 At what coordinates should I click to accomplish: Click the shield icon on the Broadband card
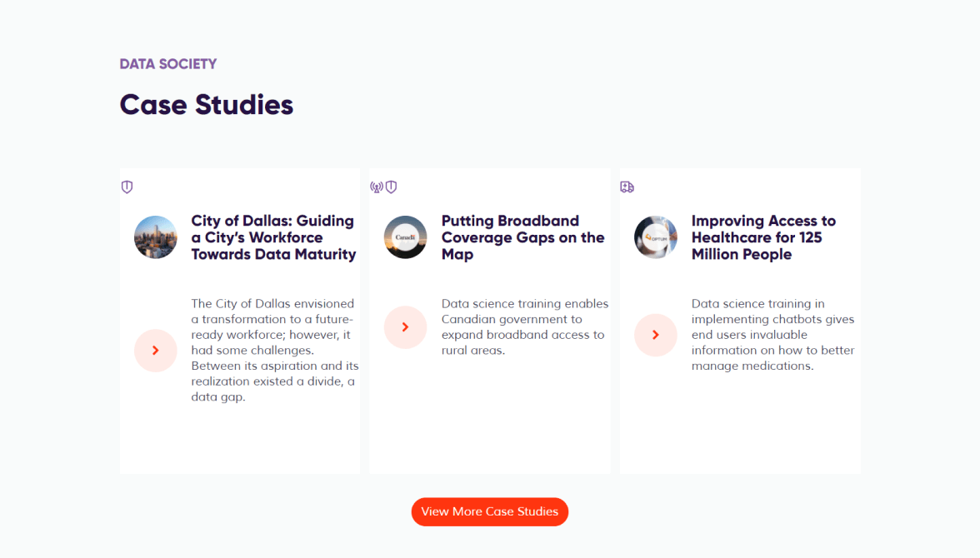coord(391,187)
